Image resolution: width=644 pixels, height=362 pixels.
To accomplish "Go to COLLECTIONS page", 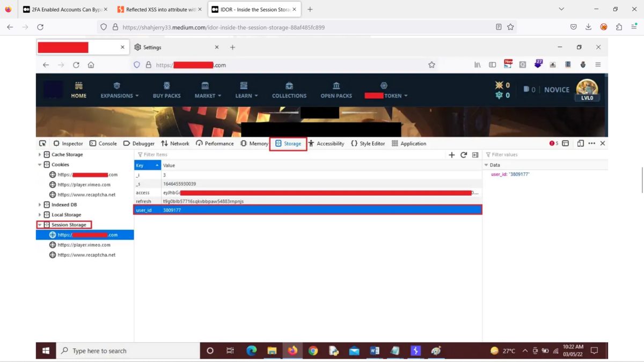I will click(x=289, y=90).
